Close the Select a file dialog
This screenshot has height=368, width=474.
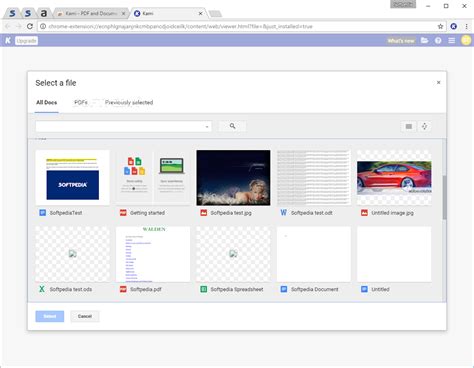tap(438, 82)
